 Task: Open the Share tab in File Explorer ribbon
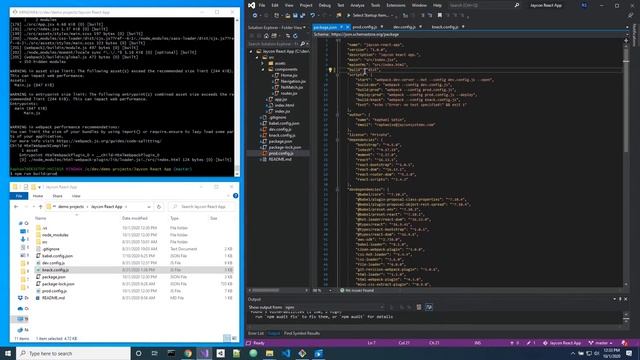pyautogui.click(x=57, y=196)
